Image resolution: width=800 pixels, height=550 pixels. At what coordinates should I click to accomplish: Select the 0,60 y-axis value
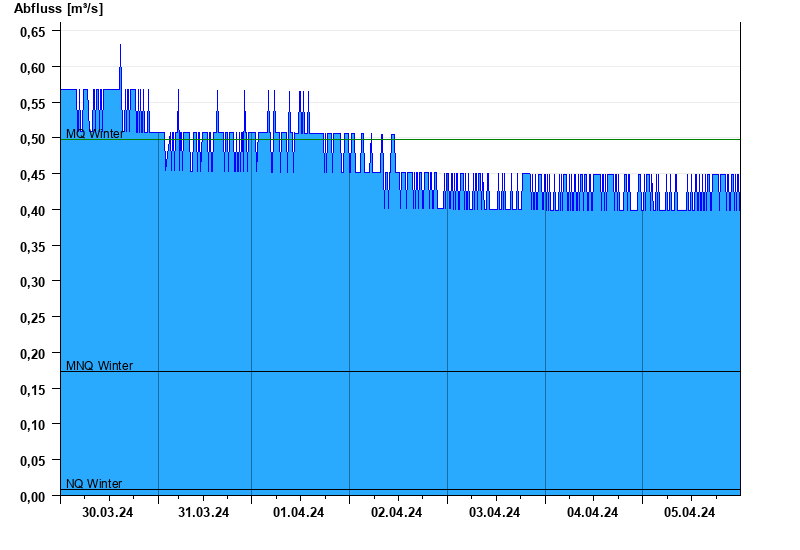click(x=33, y=68)
